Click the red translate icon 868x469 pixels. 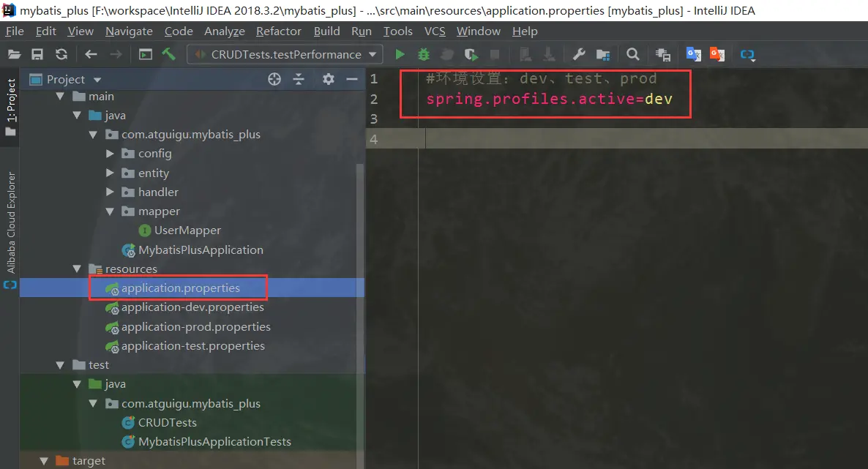(717, 54)
